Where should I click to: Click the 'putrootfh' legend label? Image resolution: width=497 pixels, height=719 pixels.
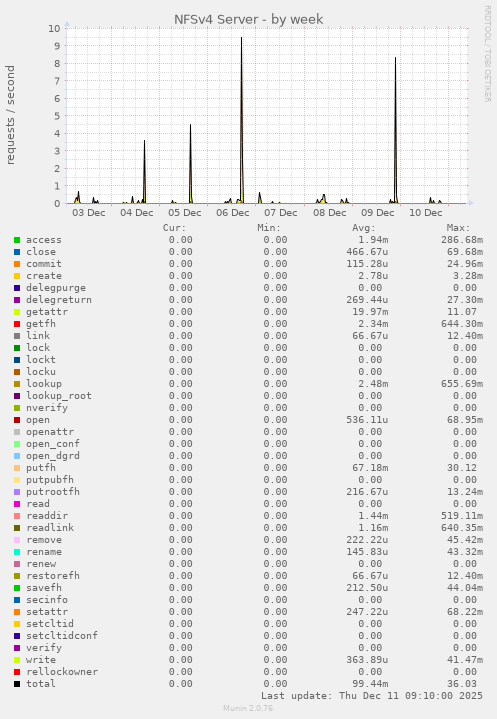pos(53,492)
